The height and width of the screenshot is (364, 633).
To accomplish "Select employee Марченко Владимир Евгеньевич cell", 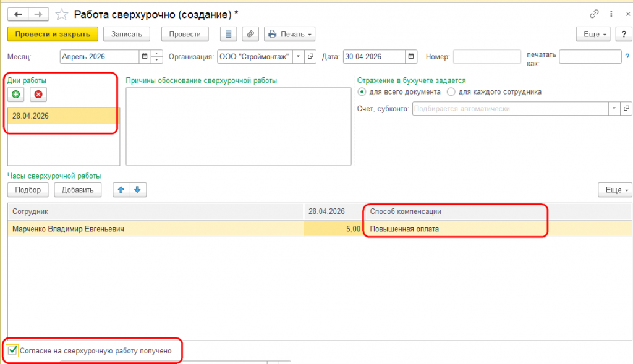I will tap(155, 229).
